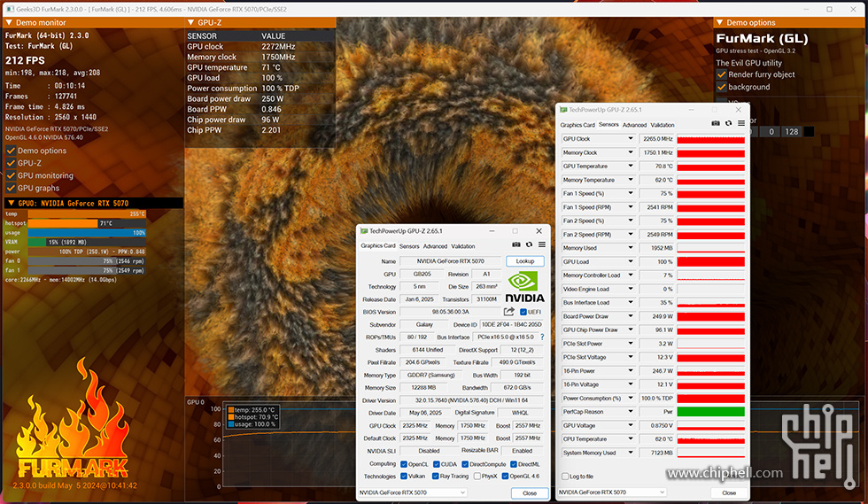Screen dimensions: 868x504
Task: Toggle the background checkbox in Demo options
Action: [x=721, y=87]
